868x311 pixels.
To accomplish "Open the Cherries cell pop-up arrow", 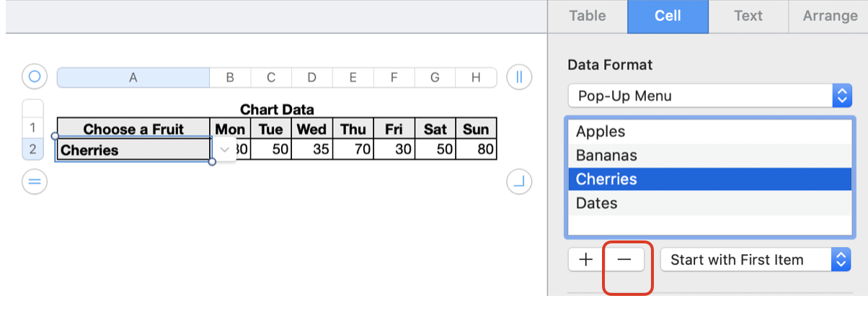I will (224, 150).
